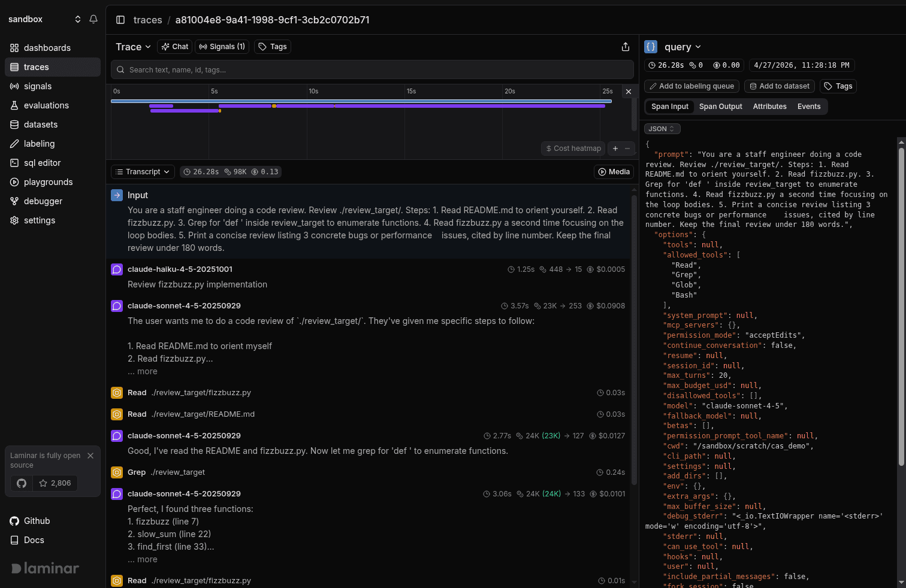This screenshot has width=906, height=588.
Task: Click the top blue root span bar in timeline
Action: point(361,101)
